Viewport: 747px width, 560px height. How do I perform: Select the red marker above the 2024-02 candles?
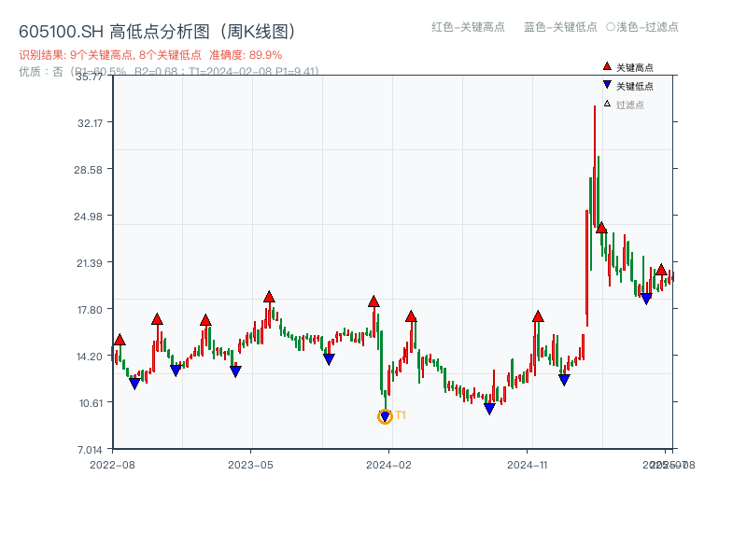click(373, 301)
